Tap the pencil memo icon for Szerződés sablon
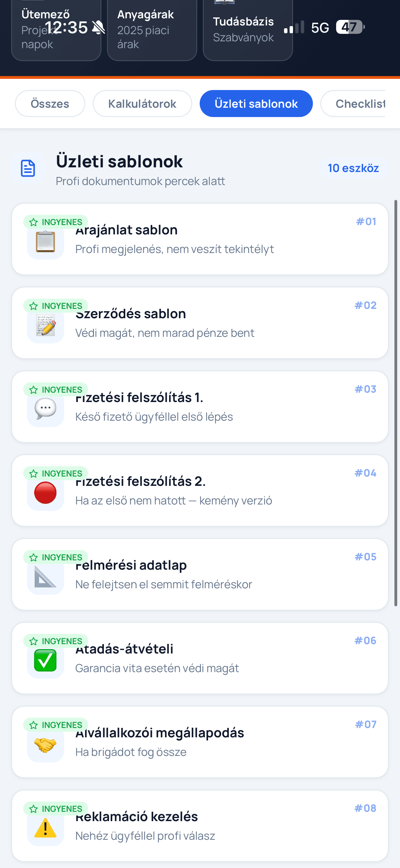 pyautogui.click(x=46, y=325)
